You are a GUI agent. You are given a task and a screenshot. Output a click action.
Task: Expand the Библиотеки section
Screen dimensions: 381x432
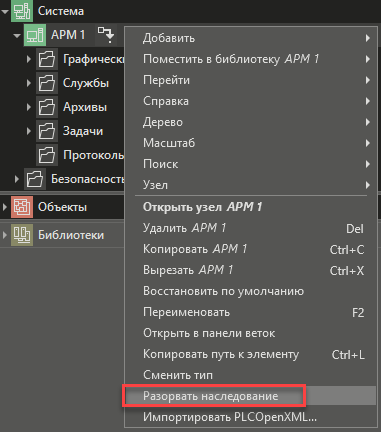coord(5,235)
